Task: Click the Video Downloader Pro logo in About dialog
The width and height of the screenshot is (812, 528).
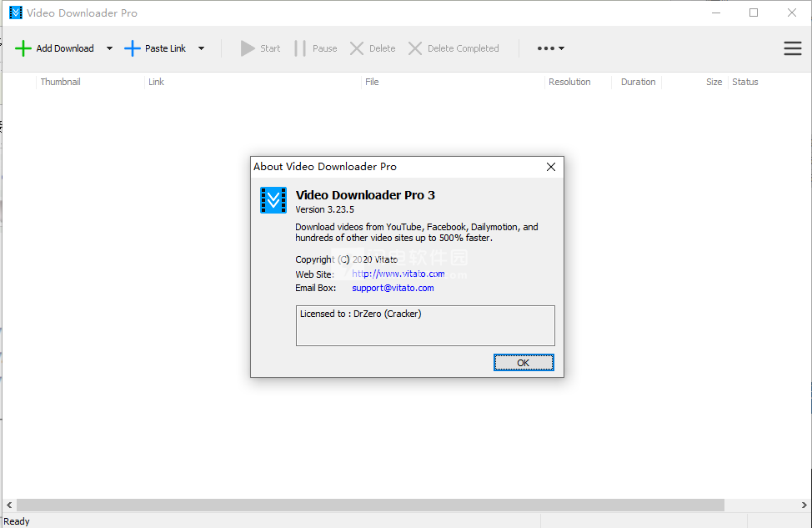Action: coord(273,200)
